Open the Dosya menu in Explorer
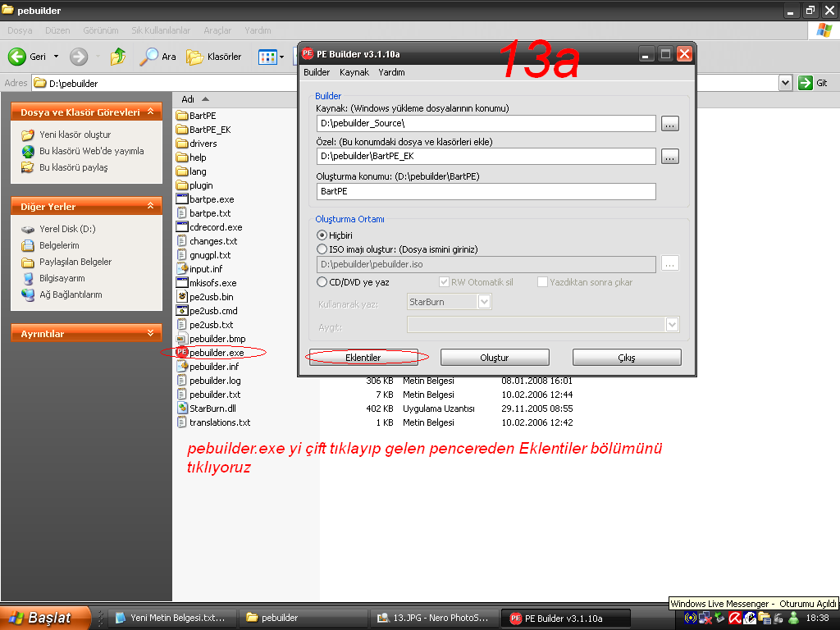Screen dimensions: 840x630 (20, 30)
